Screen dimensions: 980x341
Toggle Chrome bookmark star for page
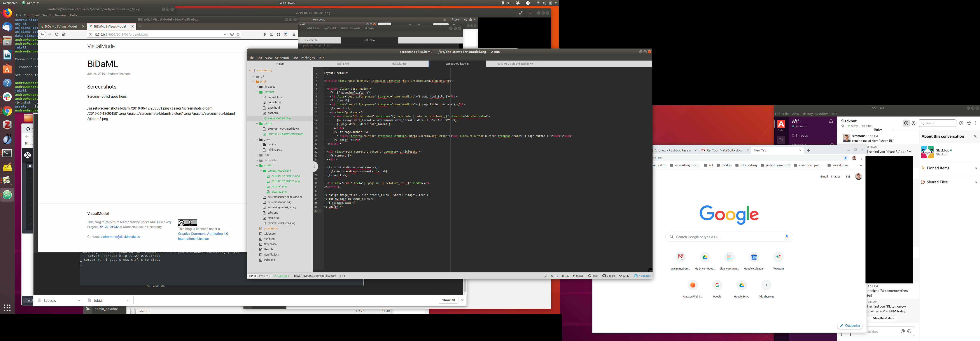[x=846, y=158]
